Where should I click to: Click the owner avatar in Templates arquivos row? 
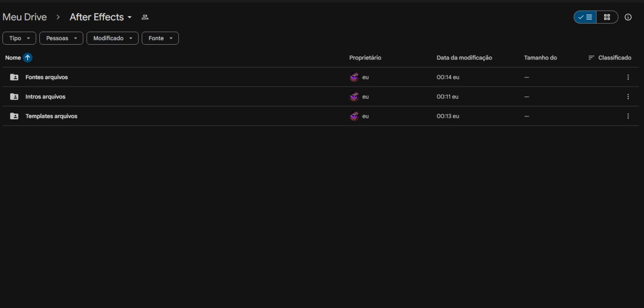pyautogui.click(x=354, y=116)
